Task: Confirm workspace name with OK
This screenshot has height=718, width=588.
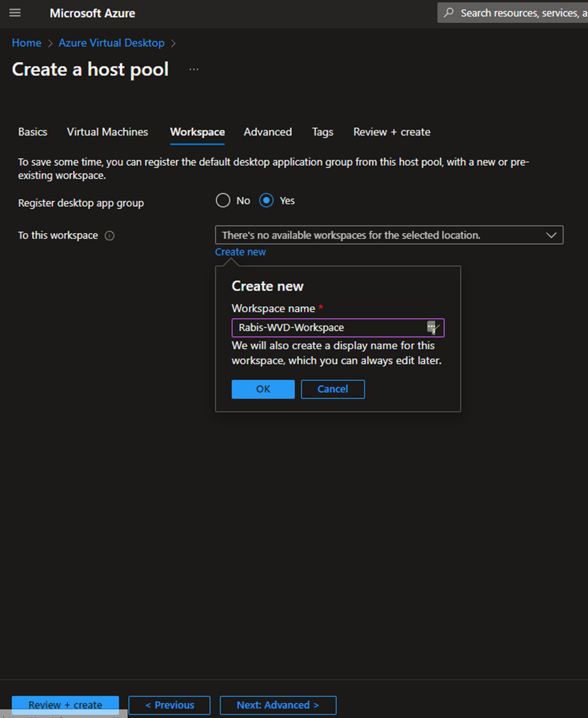Action: (264, 389)
